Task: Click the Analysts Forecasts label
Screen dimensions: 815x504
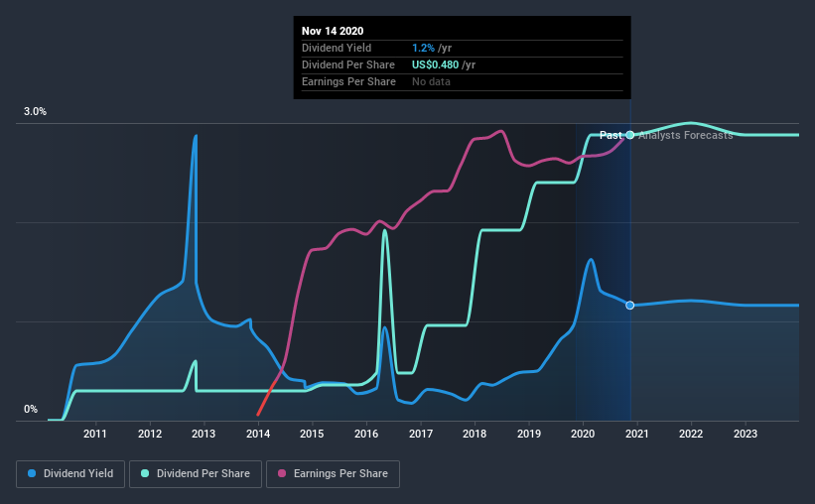Action: [x=686, y=135]
